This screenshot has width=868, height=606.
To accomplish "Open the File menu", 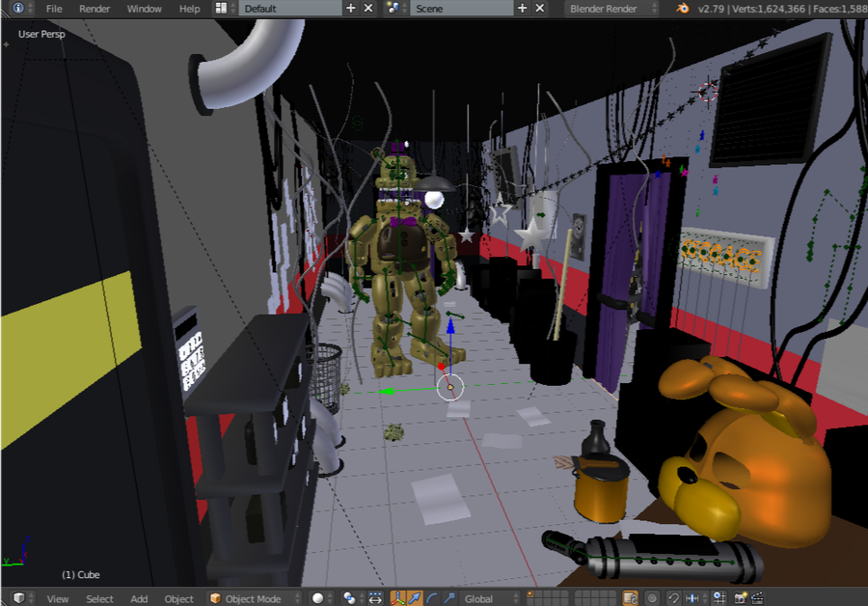I will [x=54, y=9].
